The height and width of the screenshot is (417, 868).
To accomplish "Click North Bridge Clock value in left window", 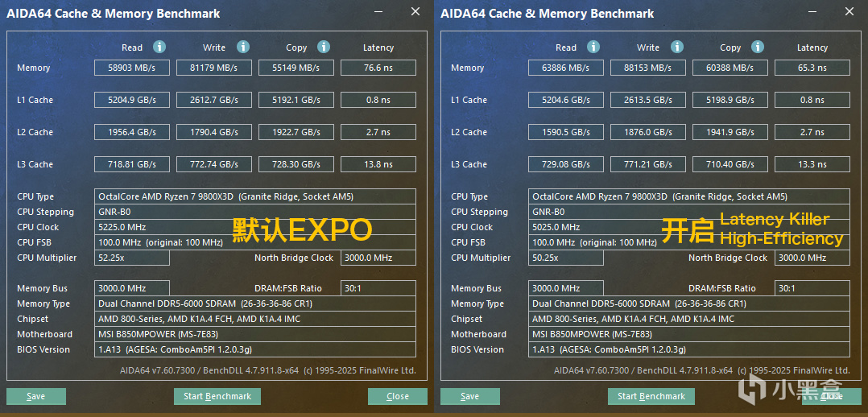I will pos(378,258).
